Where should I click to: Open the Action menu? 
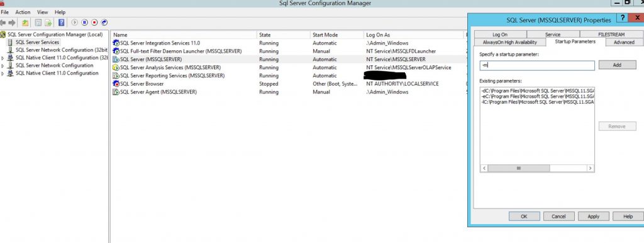coord(23,13)
